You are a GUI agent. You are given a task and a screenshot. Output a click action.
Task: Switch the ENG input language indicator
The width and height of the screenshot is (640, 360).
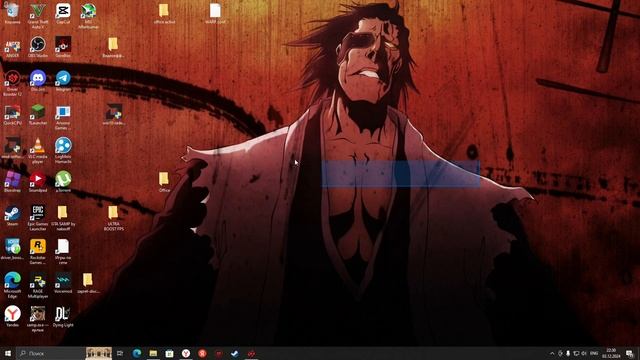click(594, 353)
